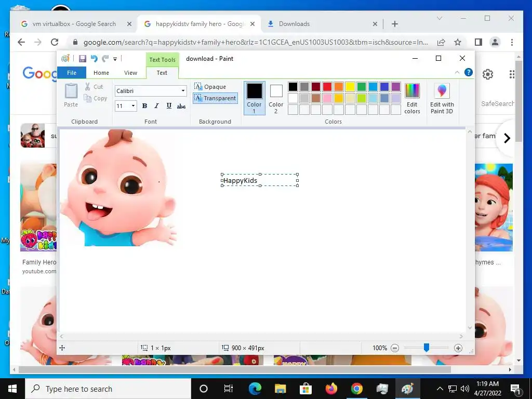This screenshot has height=399, width=532.
Task: Reload the Chrome page
Action: click(x=54, y=42)
